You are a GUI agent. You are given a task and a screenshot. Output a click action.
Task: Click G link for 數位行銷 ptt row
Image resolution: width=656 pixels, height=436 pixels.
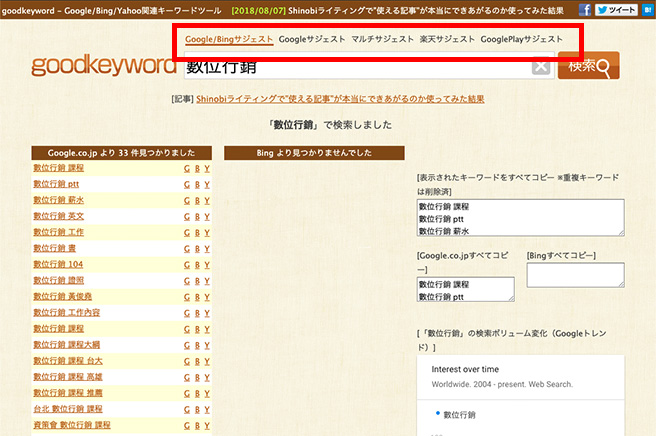pos(187,185)
